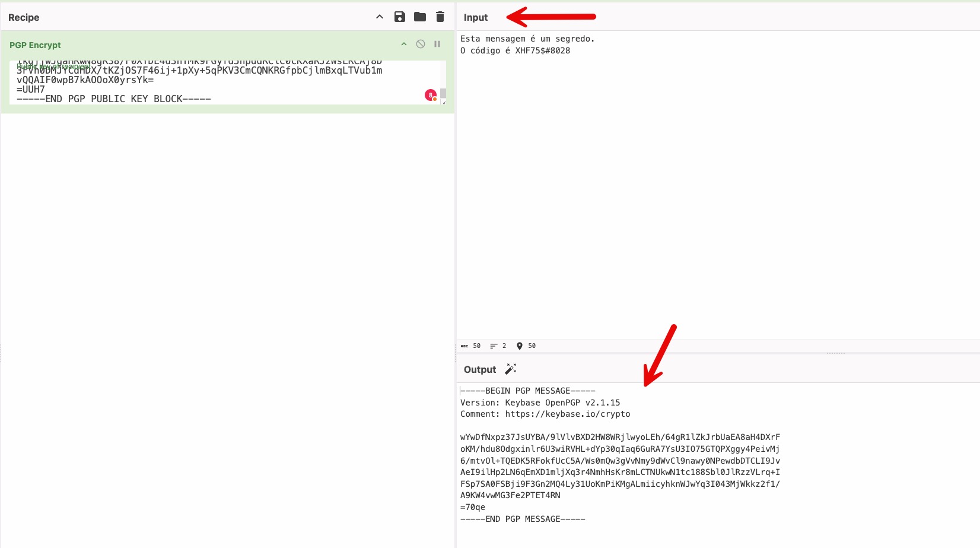Open the load recipe folder icon

[420, 17]
